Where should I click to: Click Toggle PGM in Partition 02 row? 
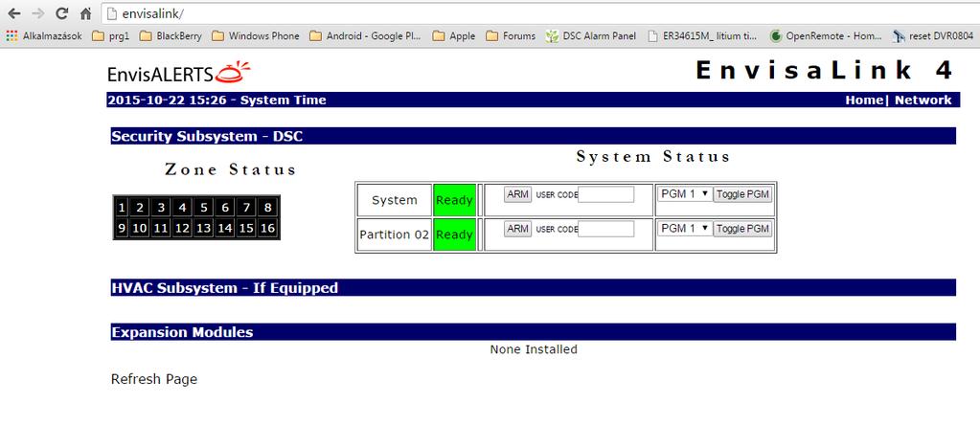(x=742, y=229)
